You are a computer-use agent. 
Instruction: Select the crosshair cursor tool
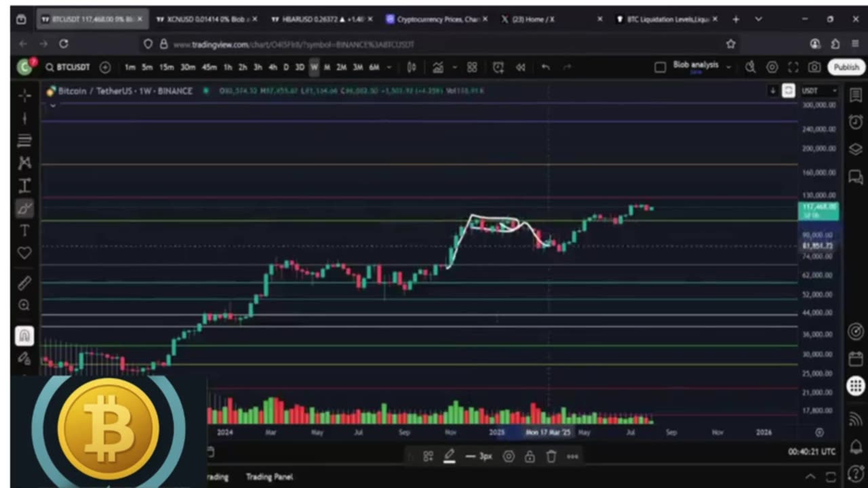tap(24, 96)
